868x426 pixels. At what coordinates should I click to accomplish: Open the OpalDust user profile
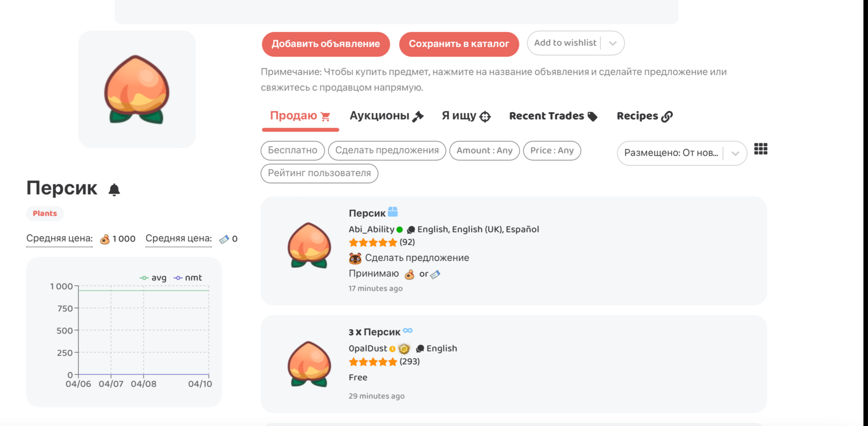[368, 348]
